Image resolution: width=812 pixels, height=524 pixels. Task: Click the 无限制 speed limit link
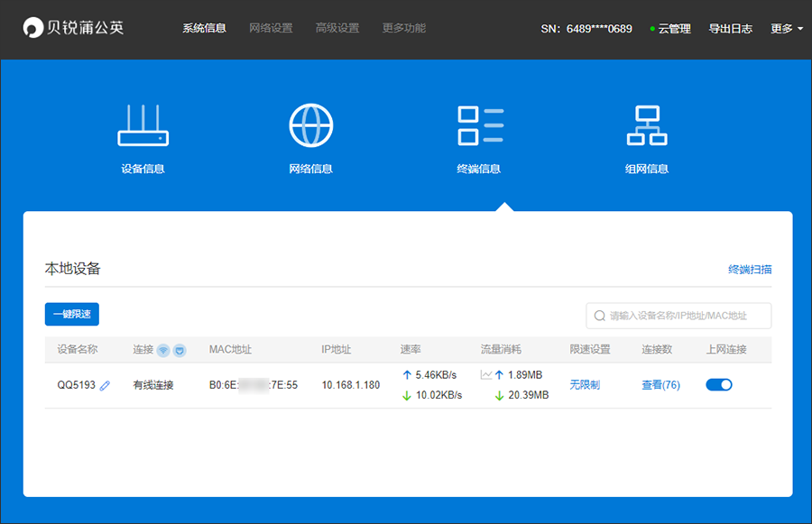point(585,385)
